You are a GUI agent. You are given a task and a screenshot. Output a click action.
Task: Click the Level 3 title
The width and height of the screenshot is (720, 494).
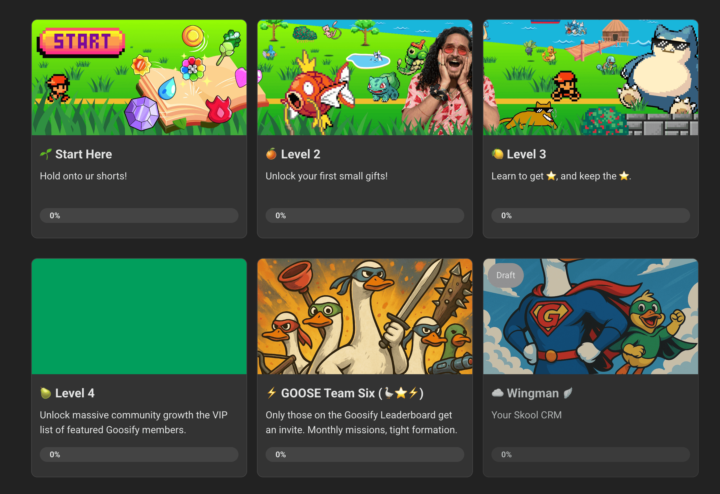526,154
